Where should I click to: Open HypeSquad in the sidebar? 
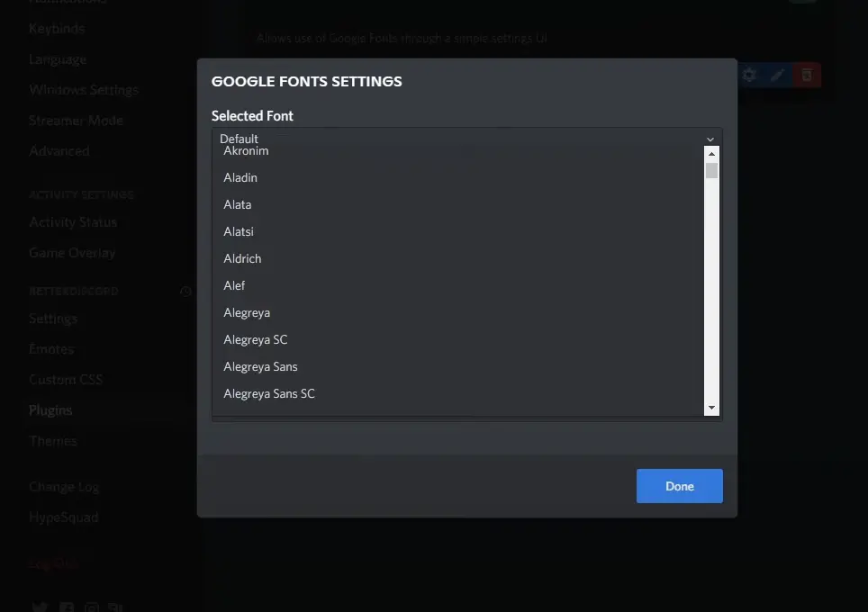[64, 517]
